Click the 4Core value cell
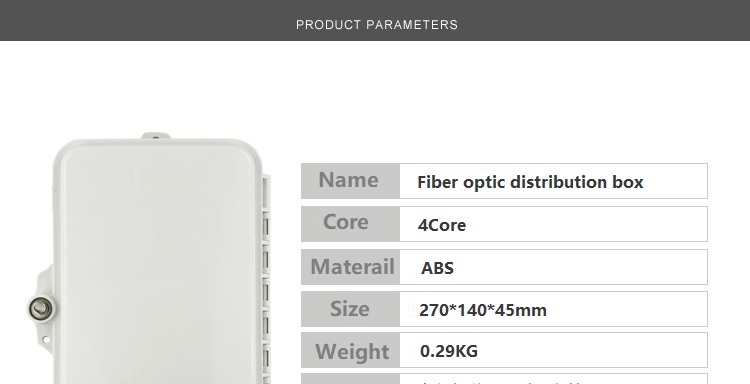Screen dimensions: 750x384 tap(553, 224)
